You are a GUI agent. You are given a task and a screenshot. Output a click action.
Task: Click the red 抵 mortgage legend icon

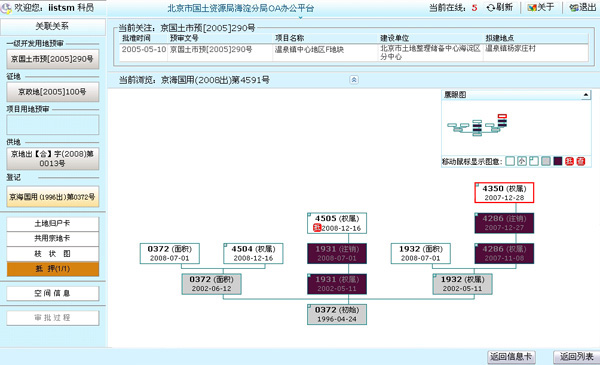569,161
